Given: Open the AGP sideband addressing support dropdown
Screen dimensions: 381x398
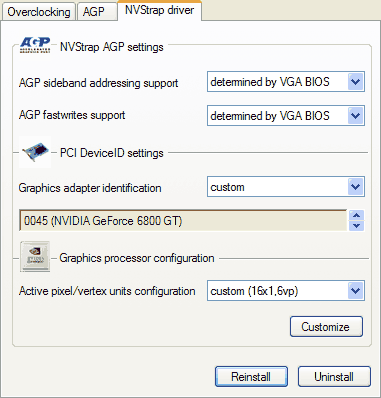Looking at the screenshot, I should click(286, 82).
